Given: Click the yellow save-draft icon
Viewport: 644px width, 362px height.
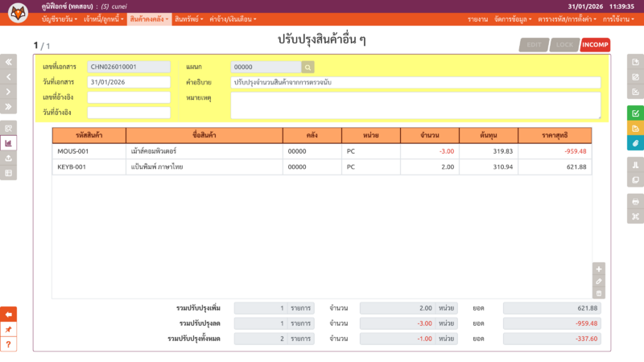Looking at the screenshot, I should [635, 129].
